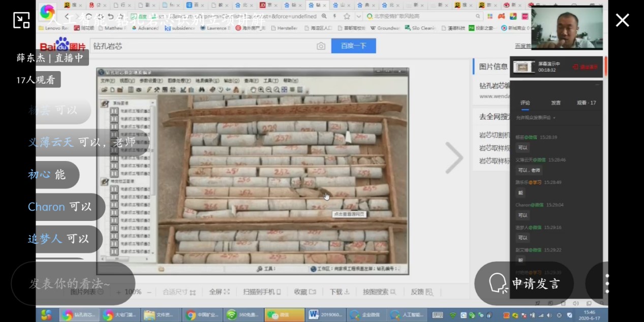
Task: Click the red 退出演示 stop-sharing button
Action: tap(586, 67)
